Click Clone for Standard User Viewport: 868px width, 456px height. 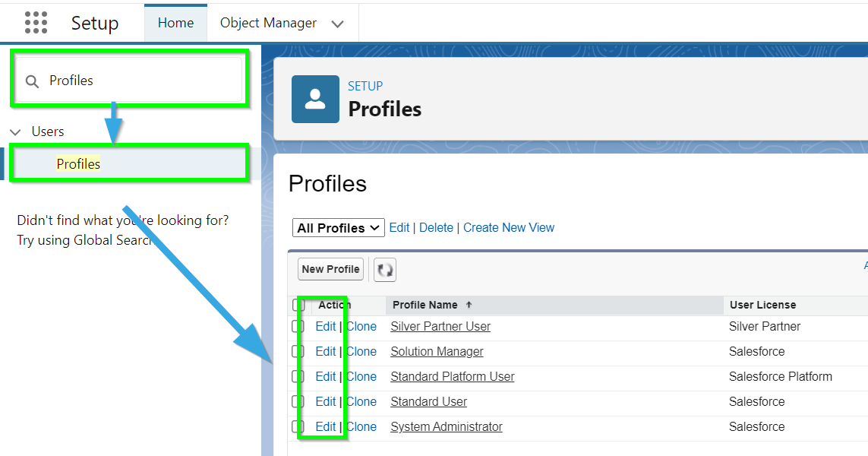pyautogui.click(x=361, y=402)
